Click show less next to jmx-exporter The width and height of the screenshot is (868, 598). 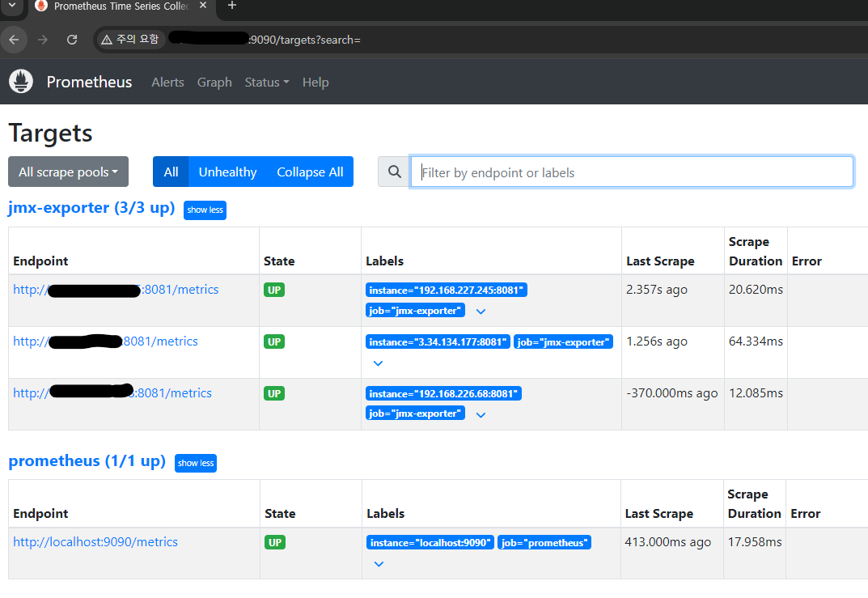(x=205, y=210)
